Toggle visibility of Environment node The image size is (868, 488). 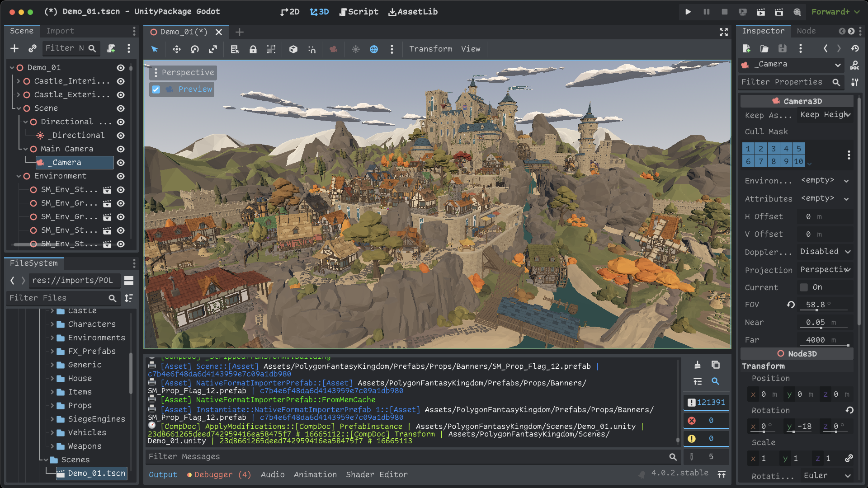122,176
